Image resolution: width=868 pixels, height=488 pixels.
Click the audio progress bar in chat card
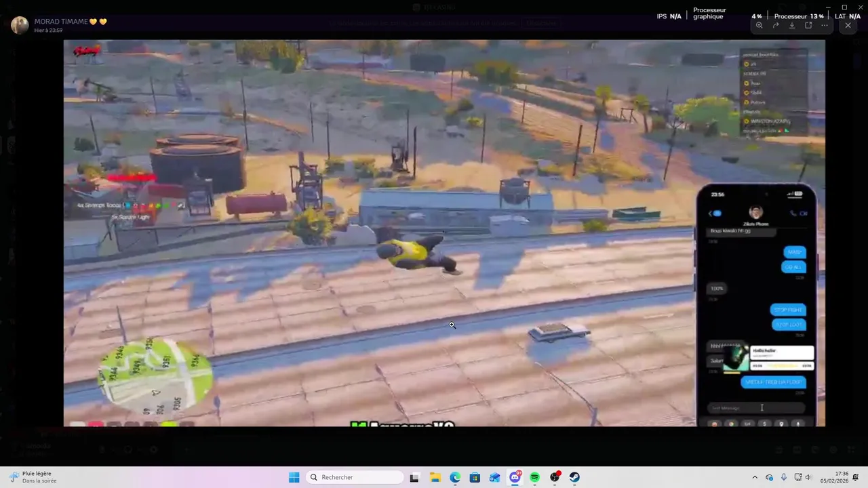tap(782, 366)
